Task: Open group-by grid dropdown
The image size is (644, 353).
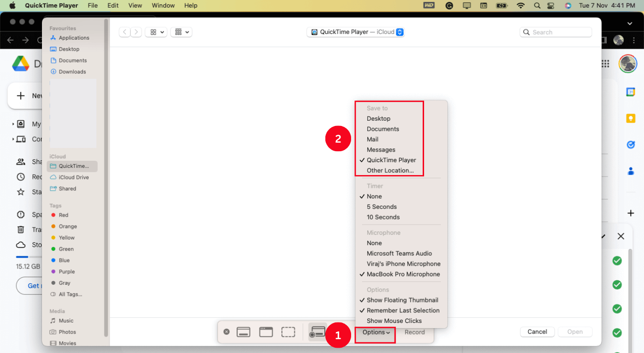Action: pyautogui.click(x=182, y=32)
